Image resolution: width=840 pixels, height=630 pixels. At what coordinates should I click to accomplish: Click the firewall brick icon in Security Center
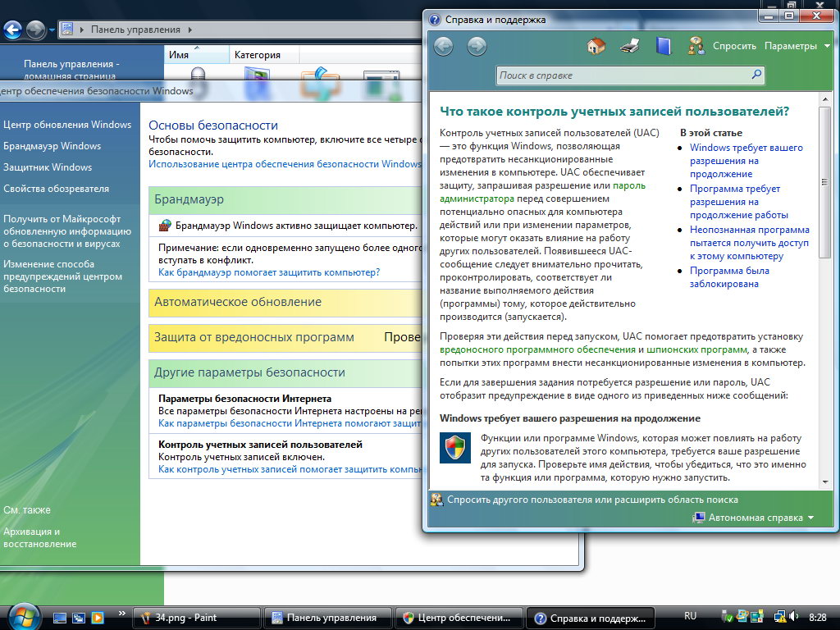165,226
